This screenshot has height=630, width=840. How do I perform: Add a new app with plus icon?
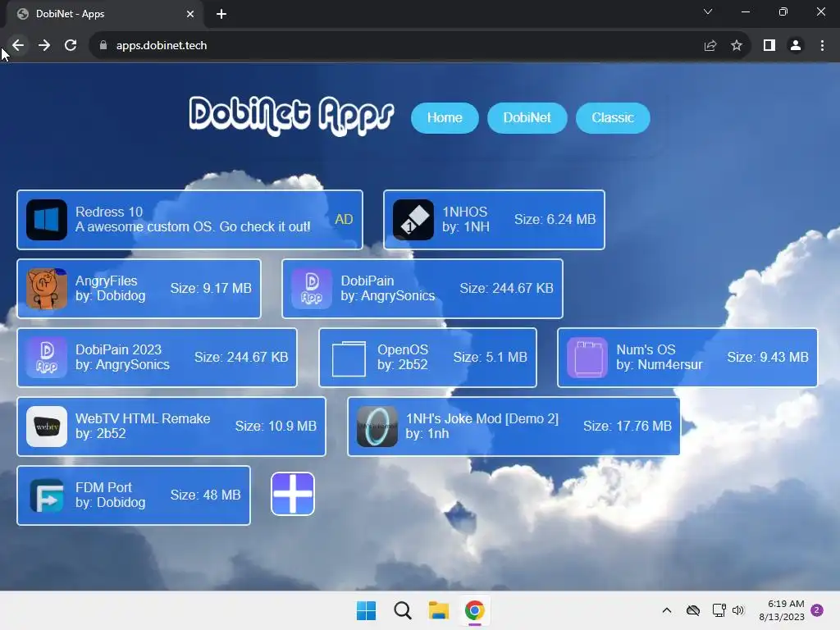tap(293, 494)
